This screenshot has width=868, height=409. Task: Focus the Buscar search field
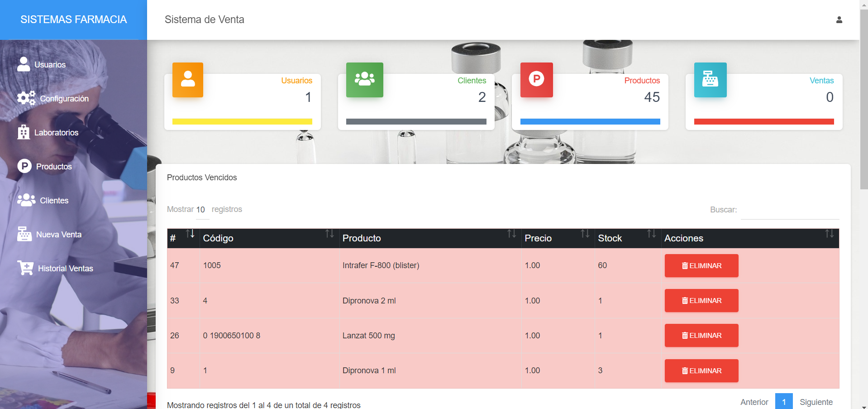[x=789, y=210]
